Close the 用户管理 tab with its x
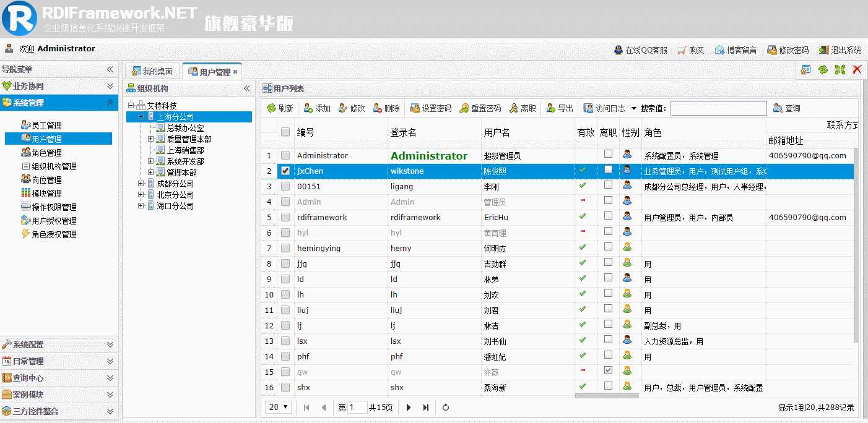 (x=235, y=72)
